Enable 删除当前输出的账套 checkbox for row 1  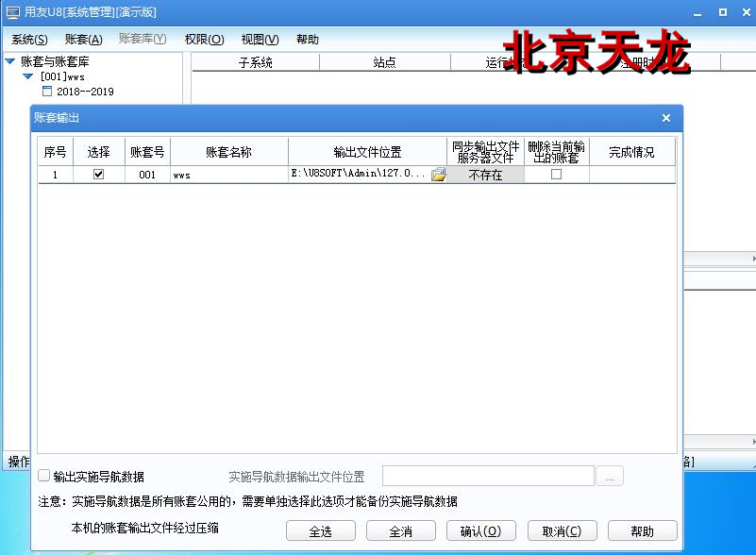556,174
